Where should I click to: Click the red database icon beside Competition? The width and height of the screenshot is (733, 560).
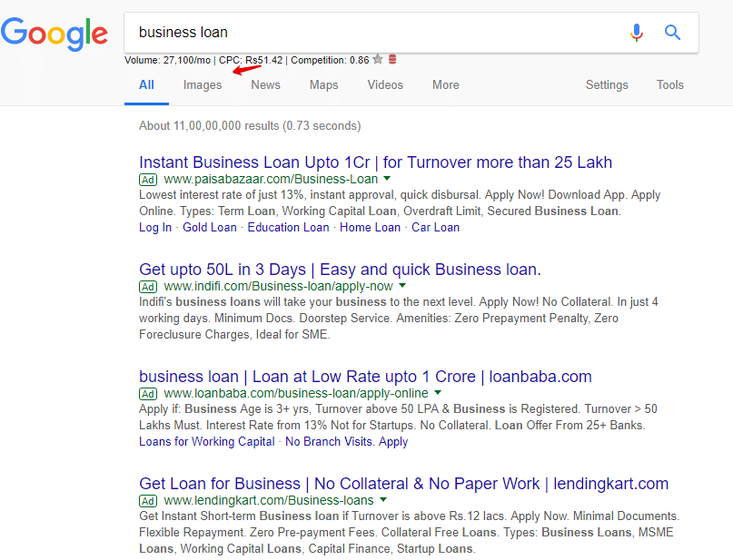(392, 59)
